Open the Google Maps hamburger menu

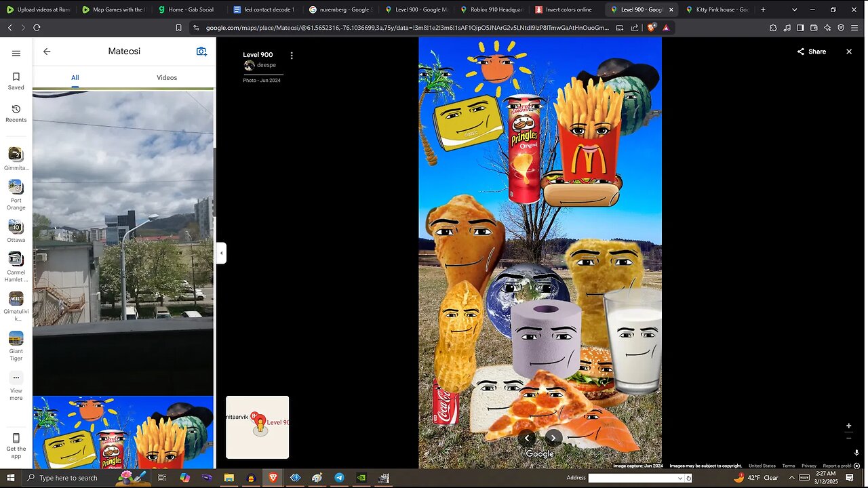tap(16, 54)
